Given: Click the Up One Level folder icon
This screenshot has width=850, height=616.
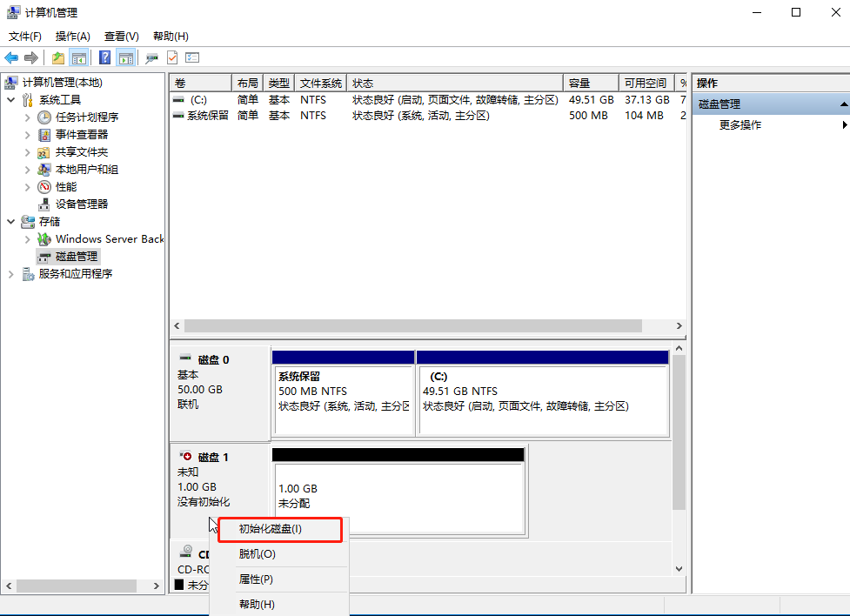Looking at the screenshot, I should point(57,57).
